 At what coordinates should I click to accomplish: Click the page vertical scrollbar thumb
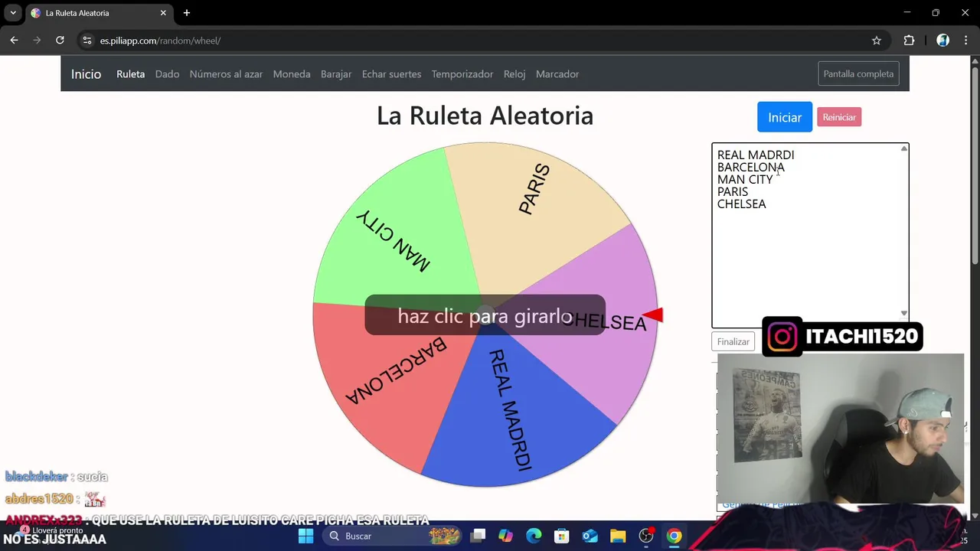[975, 165]
